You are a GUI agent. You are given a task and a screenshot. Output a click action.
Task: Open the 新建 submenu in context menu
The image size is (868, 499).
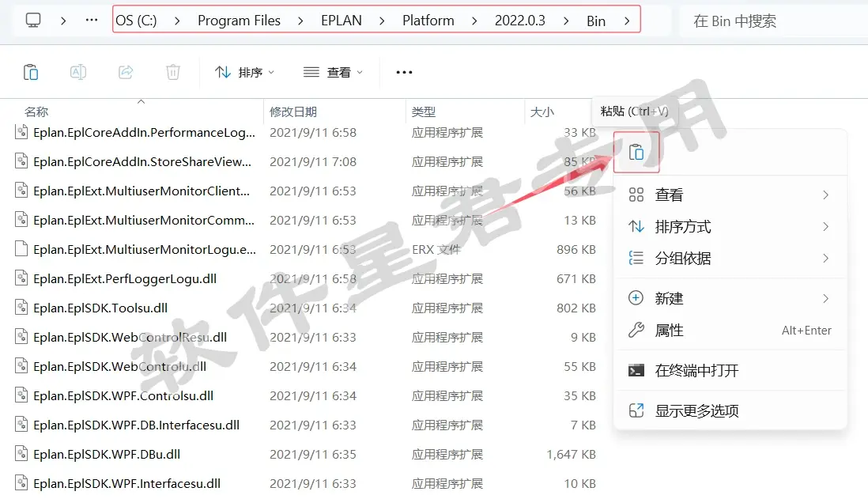(x=730, y=298)
